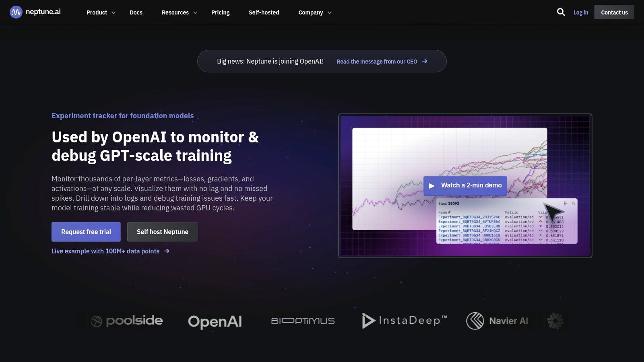The height and width of the screenshot is (362, 644).
Task: Click the neptune.ai logo icon
Action: 16,12
